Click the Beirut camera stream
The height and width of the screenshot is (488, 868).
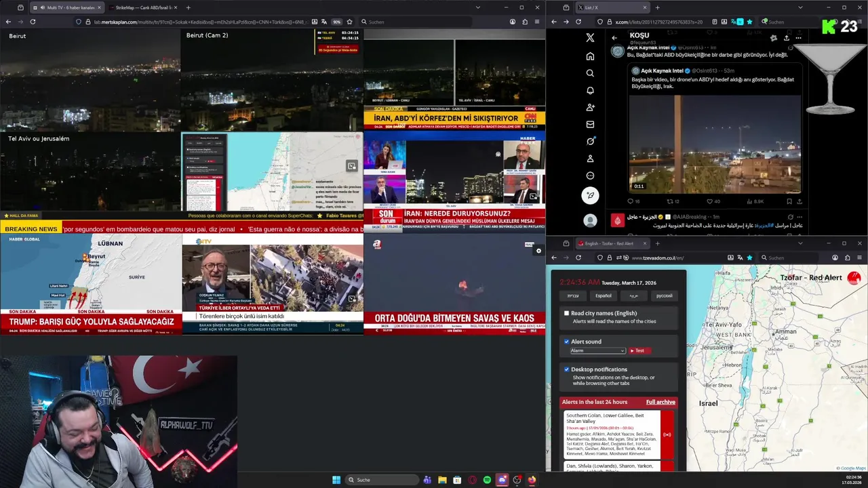tap(90, 80)
